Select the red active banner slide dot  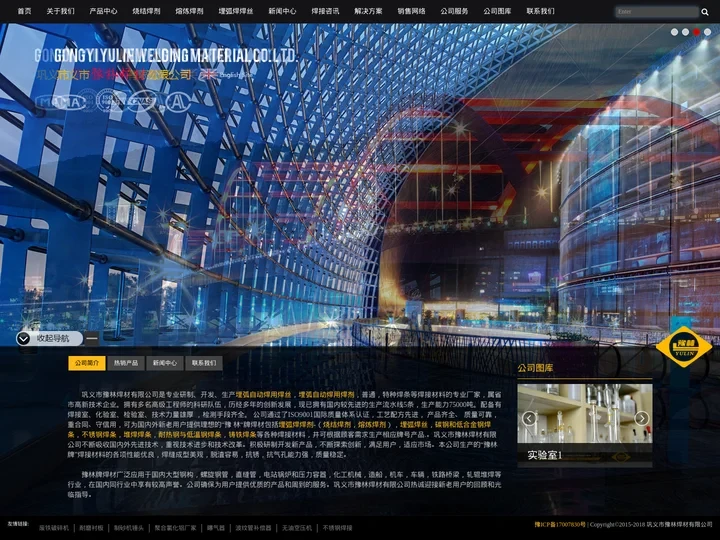pos(697,32)
